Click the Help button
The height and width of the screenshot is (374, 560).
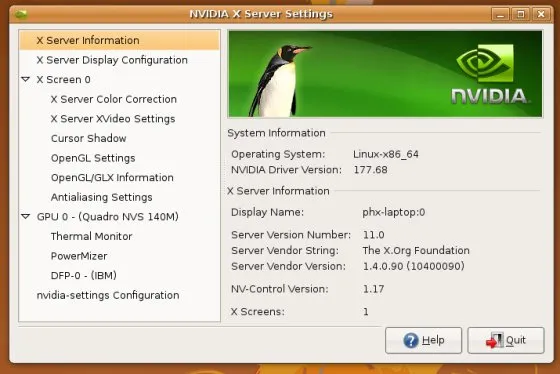[x=423, y=340]
